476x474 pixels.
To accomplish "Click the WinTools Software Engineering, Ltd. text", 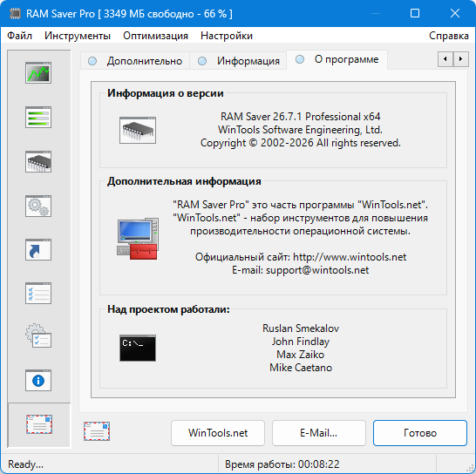I will tap(301, 130).
